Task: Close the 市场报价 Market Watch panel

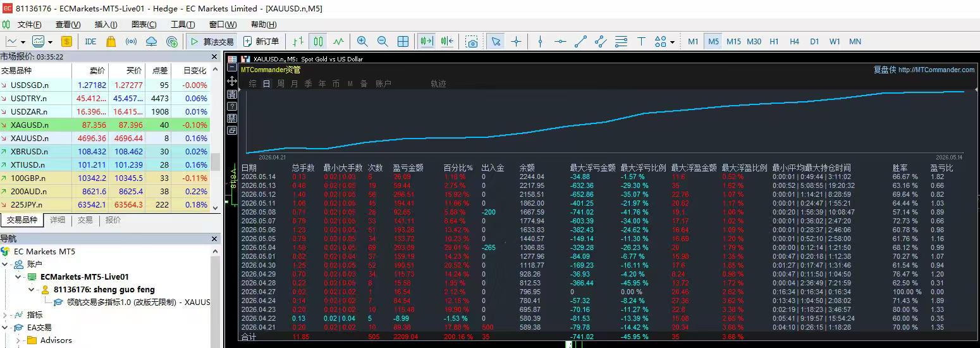Action: pos(216,56)
